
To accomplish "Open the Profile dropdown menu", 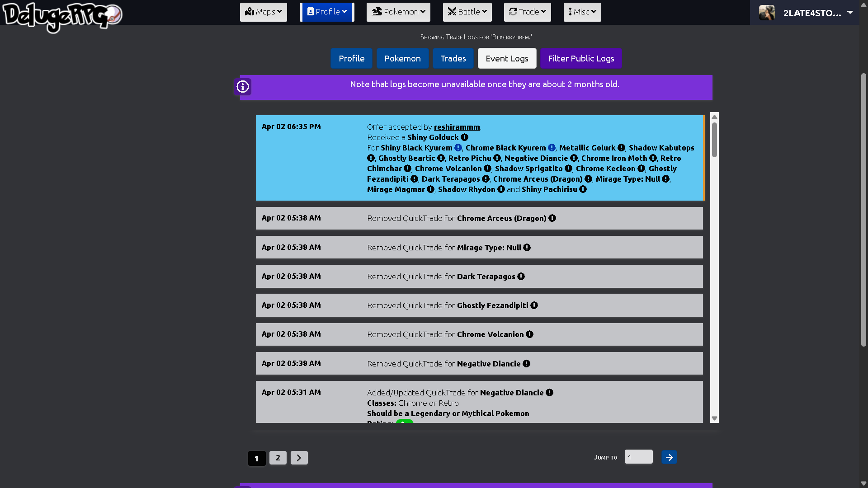I will 327,12.
